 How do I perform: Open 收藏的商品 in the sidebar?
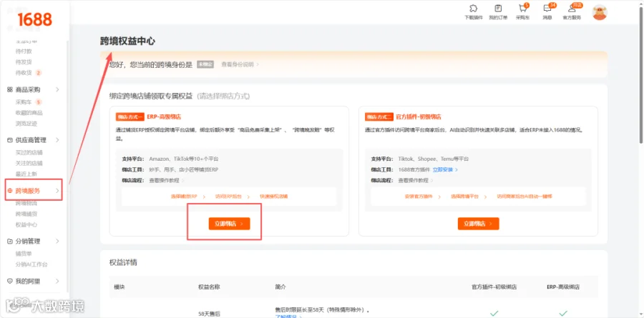pos(29,113)
